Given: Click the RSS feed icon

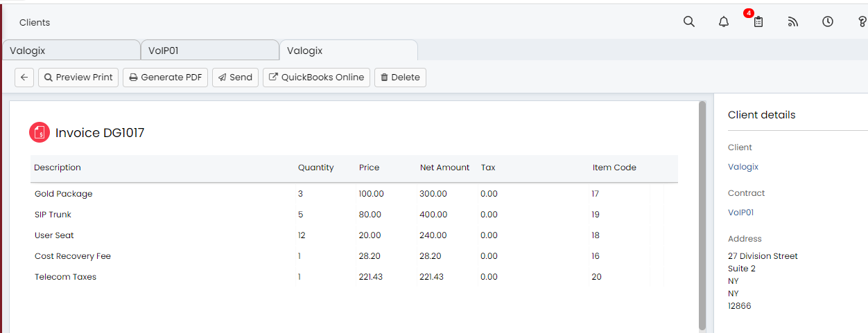Looking at the screenshot, I should tap(793, 21).
